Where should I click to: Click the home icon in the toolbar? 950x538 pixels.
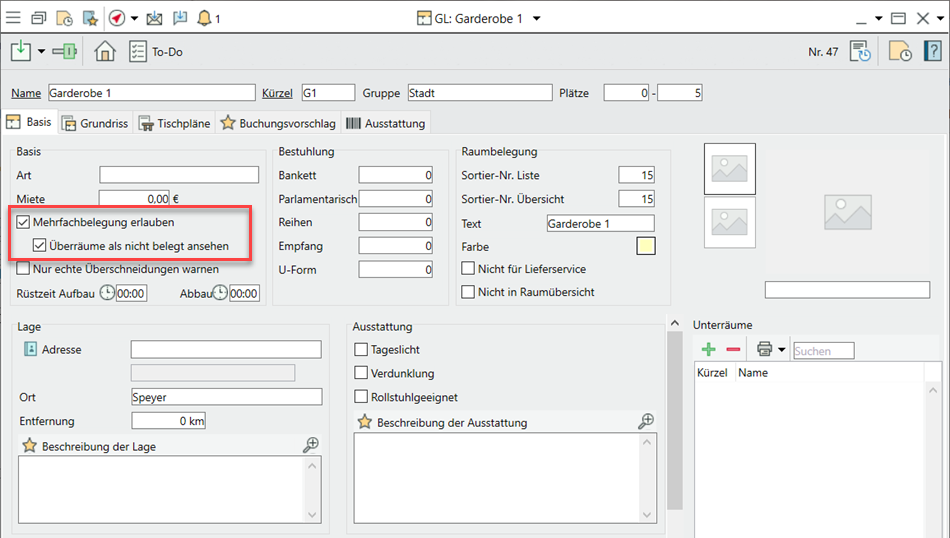[105, 51]
